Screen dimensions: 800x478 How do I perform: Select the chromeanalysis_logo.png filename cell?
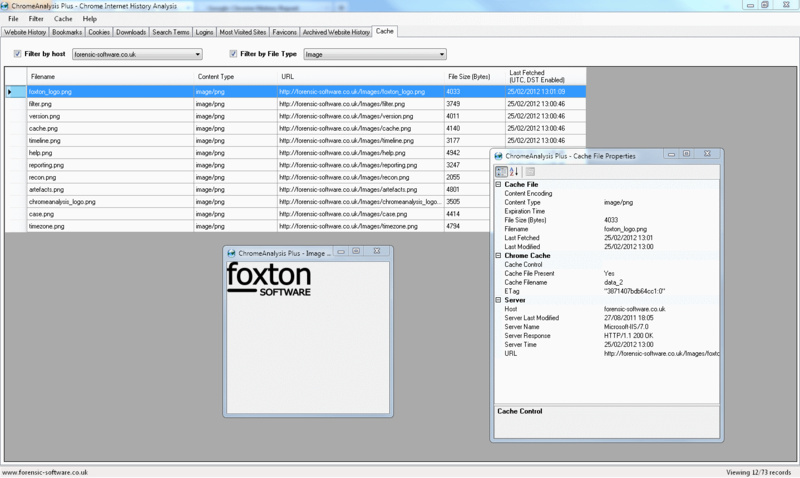[x=110, y=202]
